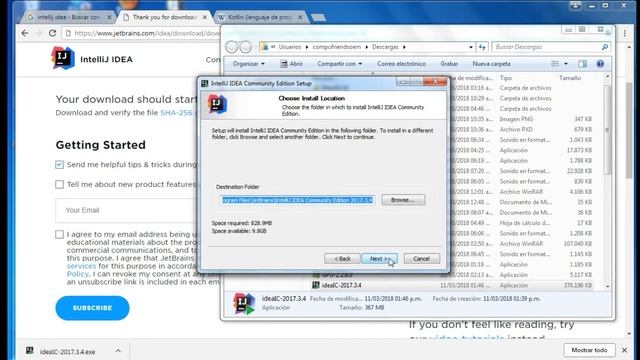Click the 'Hoja de cálculo' row type
This screenshot has width=640, height=360.
pos(524,223)
